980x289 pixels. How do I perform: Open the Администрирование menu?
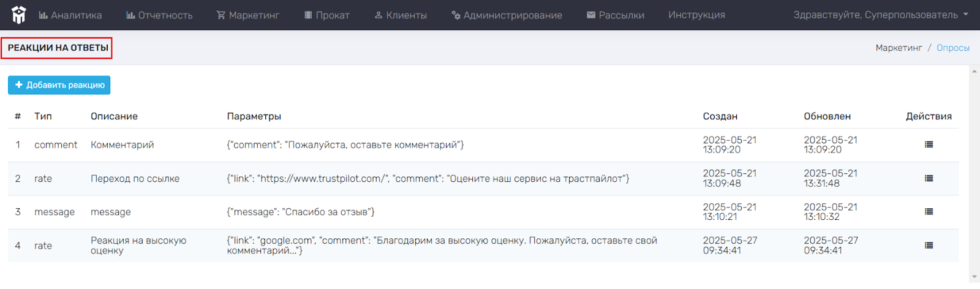507,15
